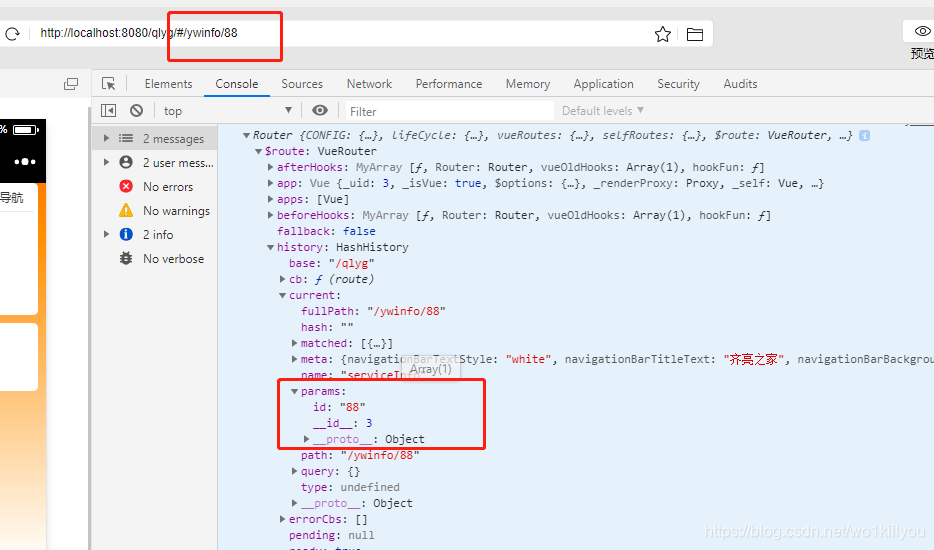This screenshot has width=934, height=550.
Task: Toggle the console sidebar panel icon
Action: coord(108,110)
